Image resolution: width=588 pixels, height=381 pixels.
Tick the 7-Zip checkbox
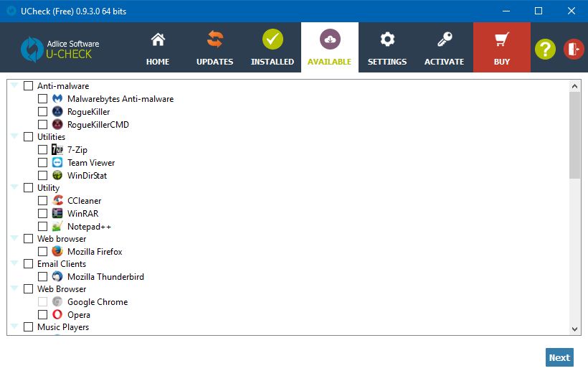coord(43,150)
